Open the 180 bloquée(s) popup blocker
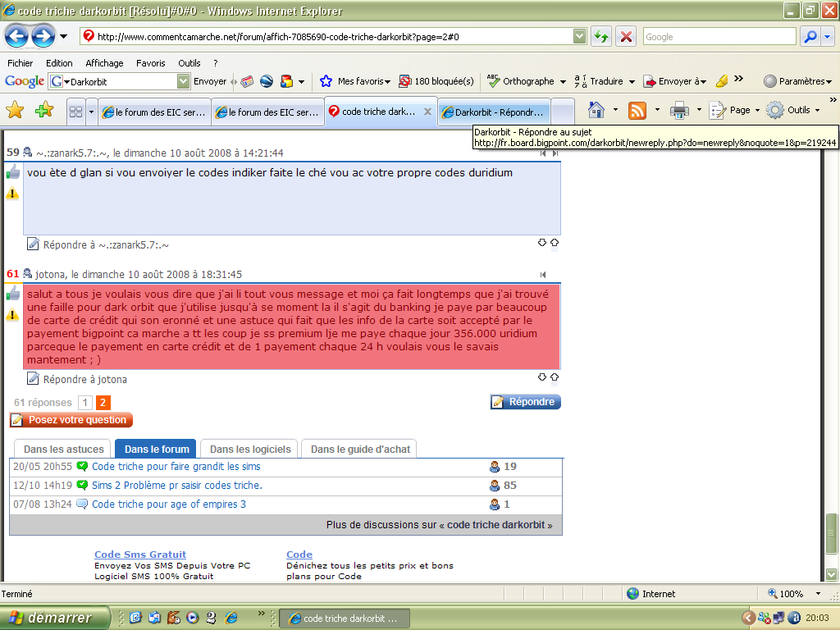This screenshot has height=630, width=840. pyautogui.click(x=436, y=81)
